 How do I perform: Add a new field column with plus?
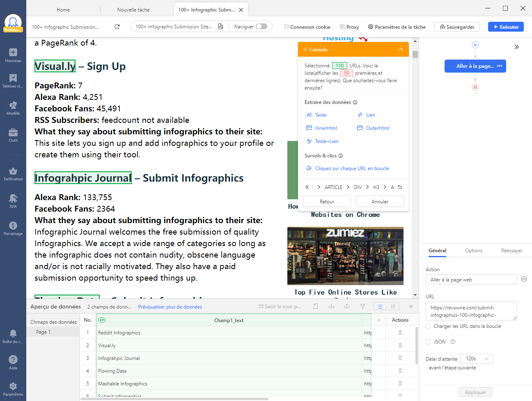click(378, 320)
